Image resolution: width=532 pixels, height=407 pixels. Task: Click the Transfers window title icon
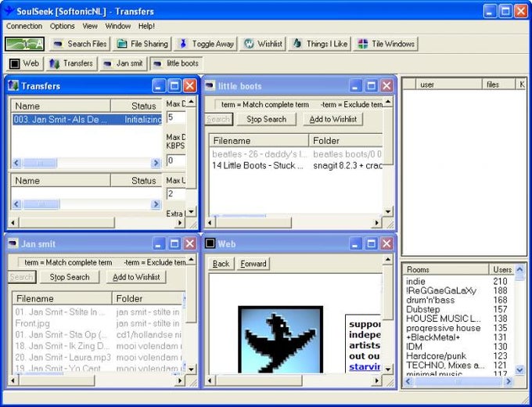click(13, 86)
